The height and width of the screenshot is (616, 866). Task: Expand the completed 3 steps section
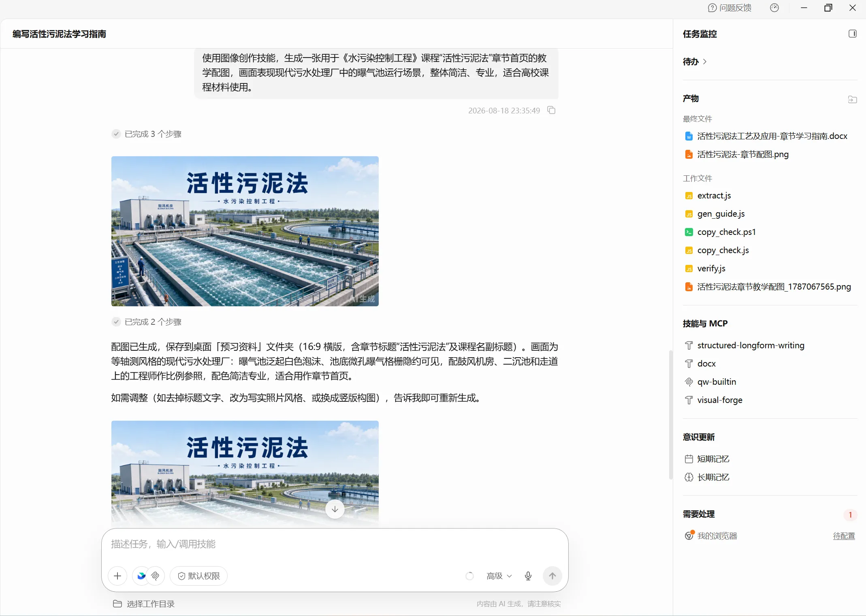click(147, 134)
